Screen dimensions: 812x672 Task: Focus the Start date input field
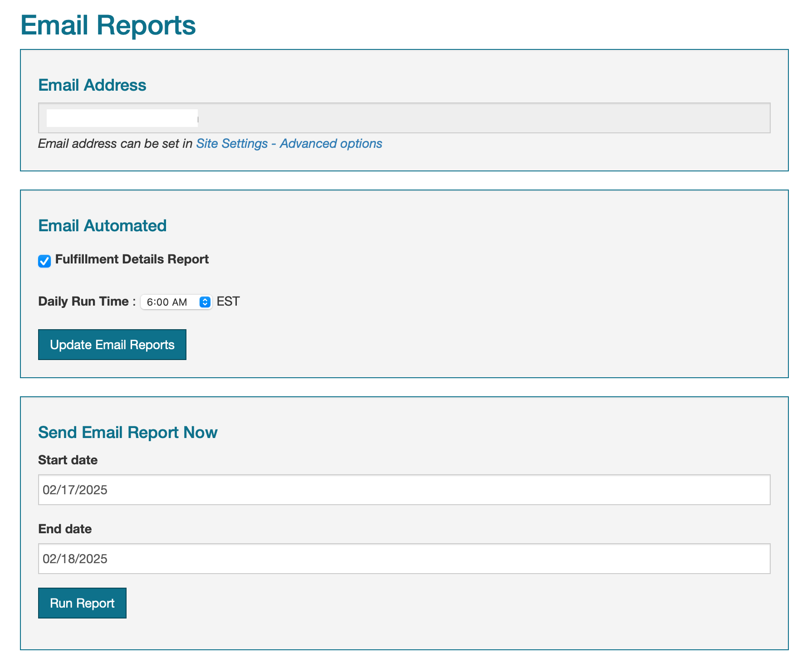[x=404, y=490]
